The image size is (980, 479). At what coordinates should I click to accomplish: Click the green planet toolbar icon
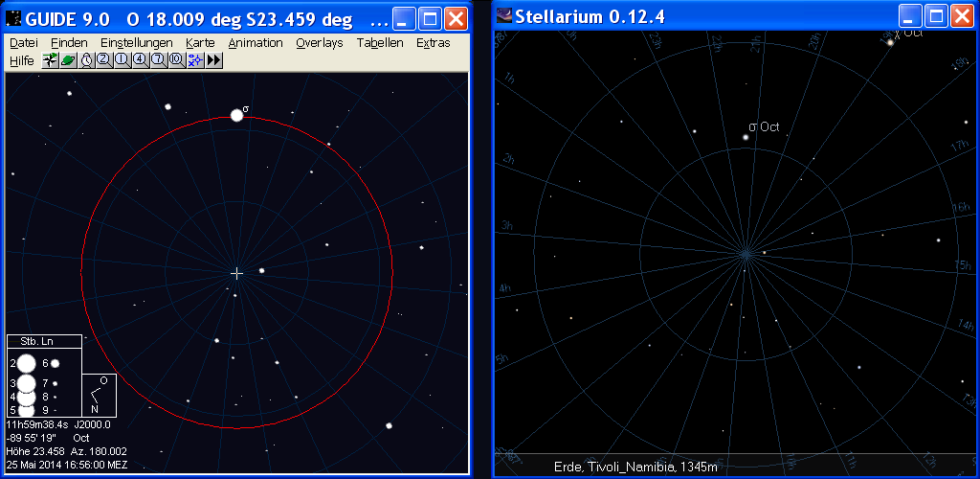coord(68,60)
